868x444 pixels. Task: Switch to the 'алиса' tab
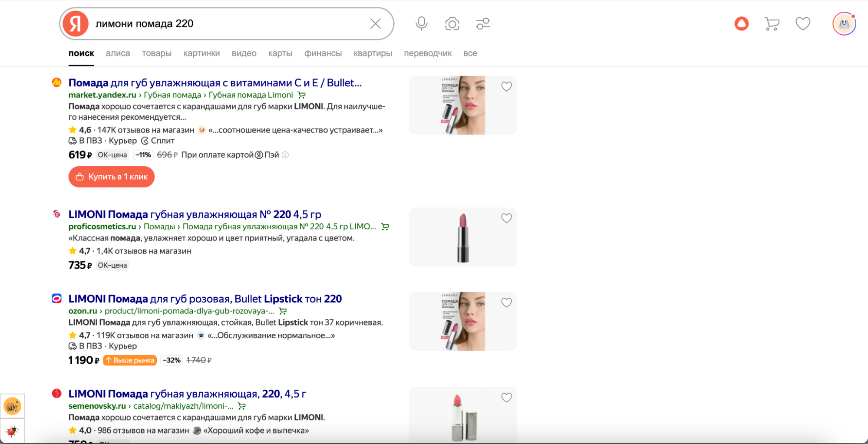pos(118,53)
